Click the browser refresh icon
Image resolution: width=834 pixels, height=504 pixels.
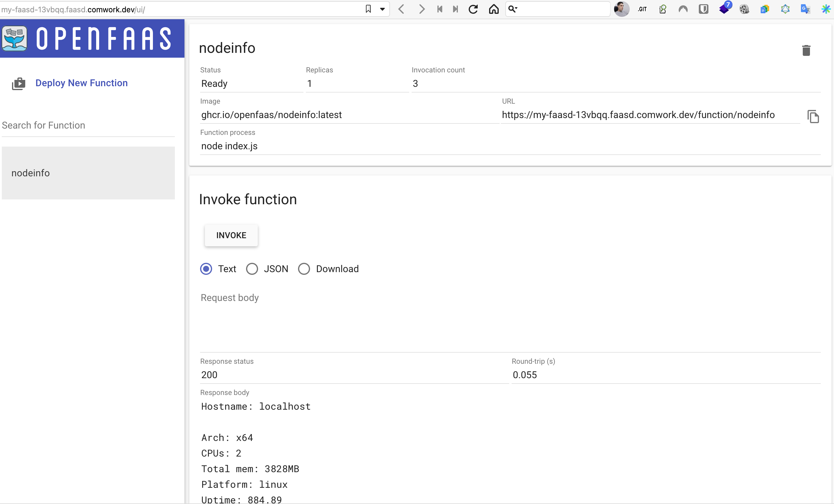(473, 9)
